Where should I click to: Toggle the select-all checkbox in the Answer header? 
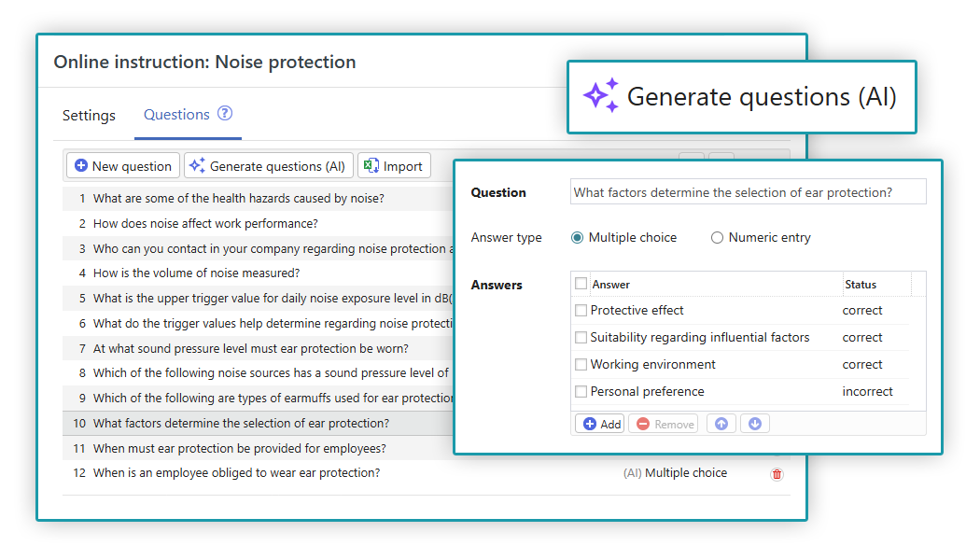click(x=581, y=283)
